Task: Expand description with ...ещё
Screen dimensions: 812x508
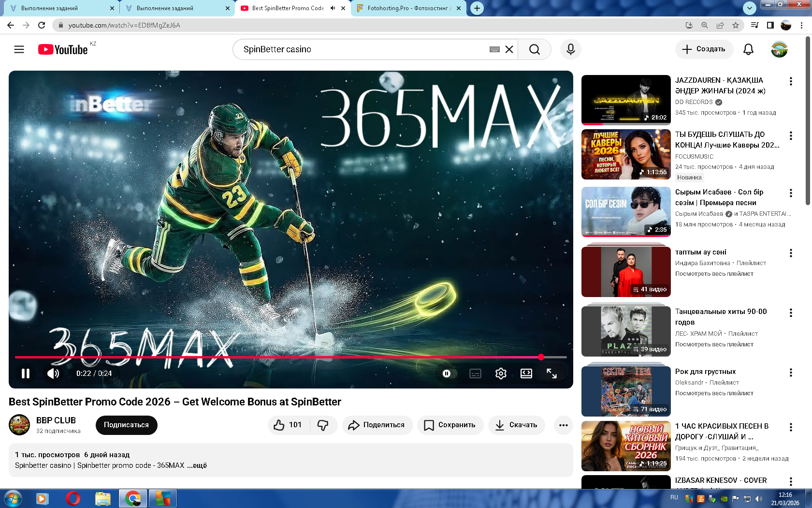Action: point(197,465)
